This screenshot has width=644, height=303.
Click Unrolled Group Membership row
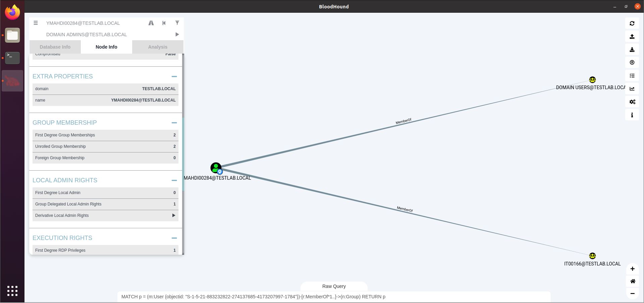[x=105, y=146]
